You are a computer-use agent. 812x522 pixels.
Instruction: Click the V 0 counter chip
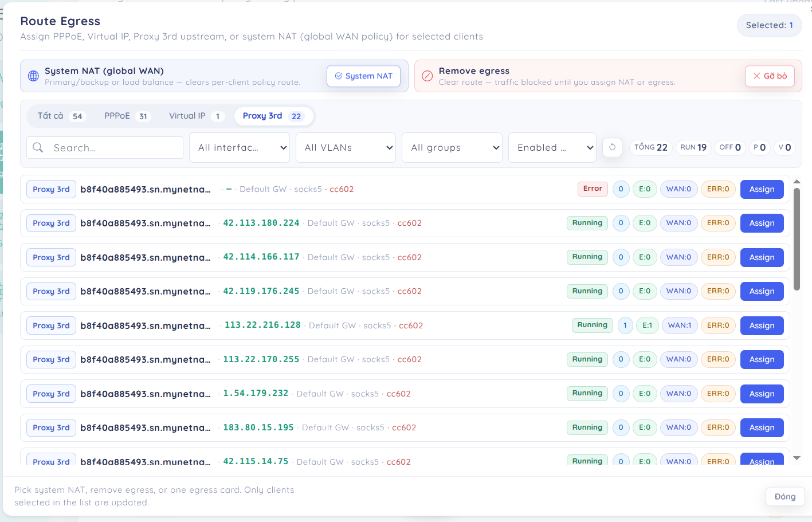785,147
